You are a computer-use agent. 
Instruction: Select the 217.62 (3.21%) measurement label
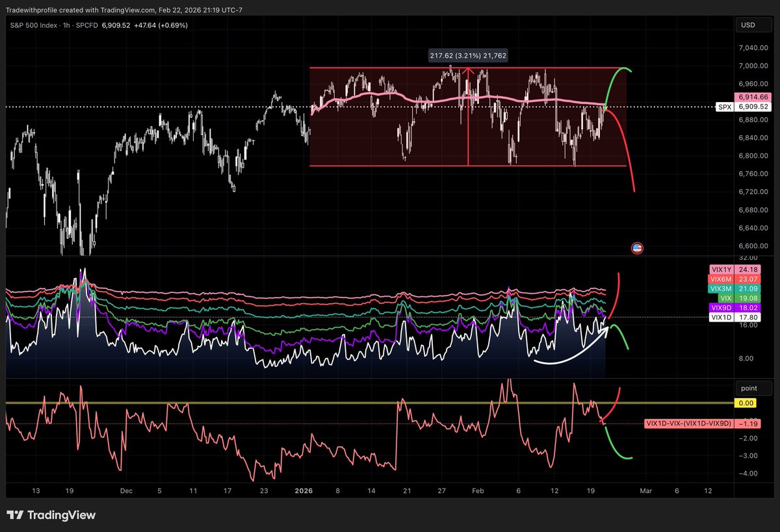[467, 56]
